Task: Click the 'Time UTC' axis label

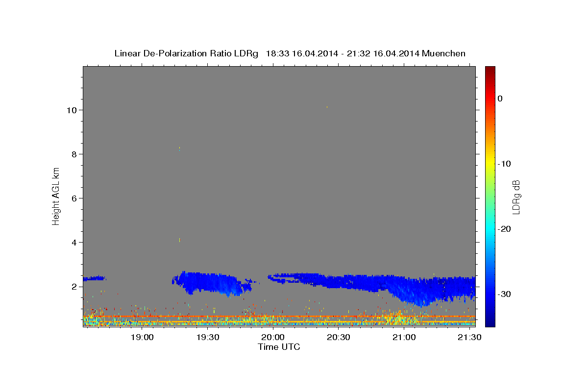Action: (279, 347)
